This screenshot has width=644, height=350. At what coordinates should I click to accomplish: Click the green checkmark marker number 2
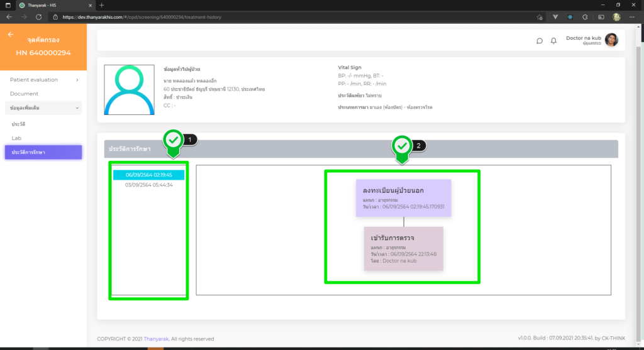point(402,146)
